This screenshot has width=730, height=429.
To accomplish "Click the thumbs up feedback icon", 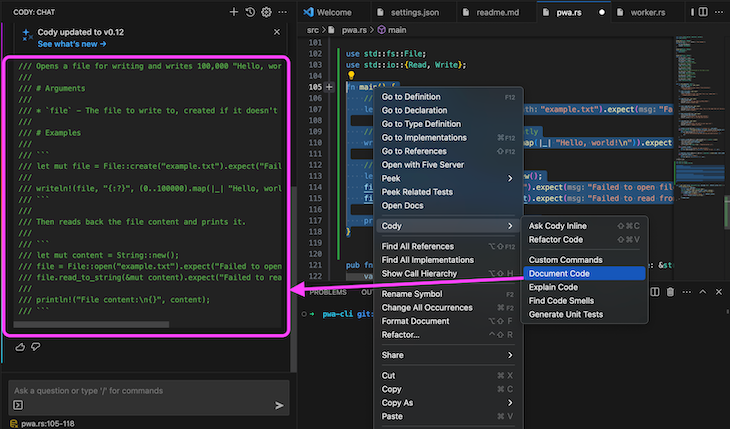I will tap(20, 346).
